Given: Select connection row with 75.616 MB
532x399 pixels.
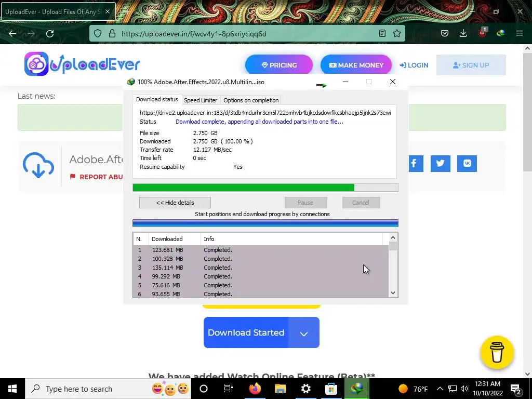Looking at the screenshot, I should [261, 285].
